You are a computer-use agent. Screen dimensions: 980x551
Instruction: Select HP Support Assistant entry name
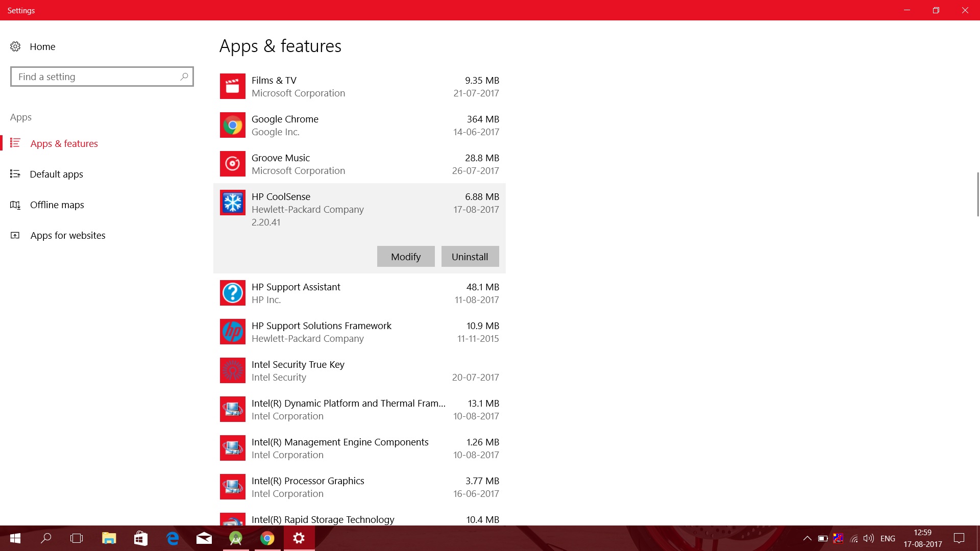(x=296, y=287)
